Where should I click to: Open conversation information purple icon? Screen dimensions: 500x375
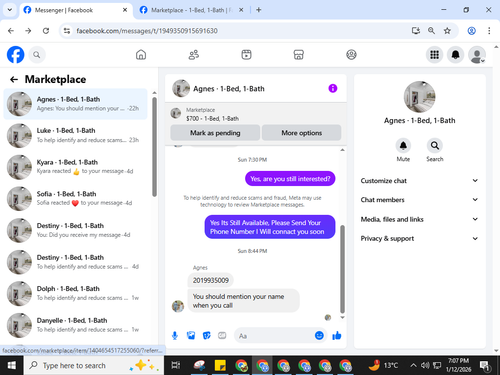click(x=333, y=88)
